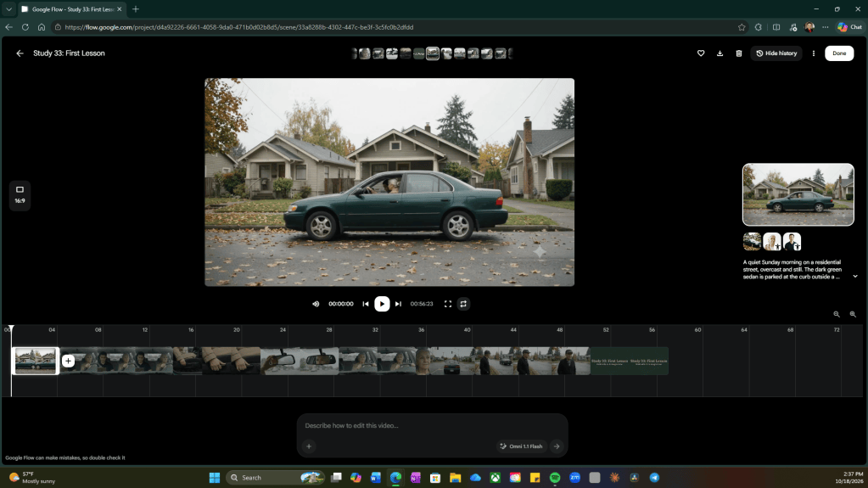The height and width of the screenshot is (488, 868).
Task: Select the man reference ingredient thumbnail
Action: pyautogui.click(x=792, y=242)
